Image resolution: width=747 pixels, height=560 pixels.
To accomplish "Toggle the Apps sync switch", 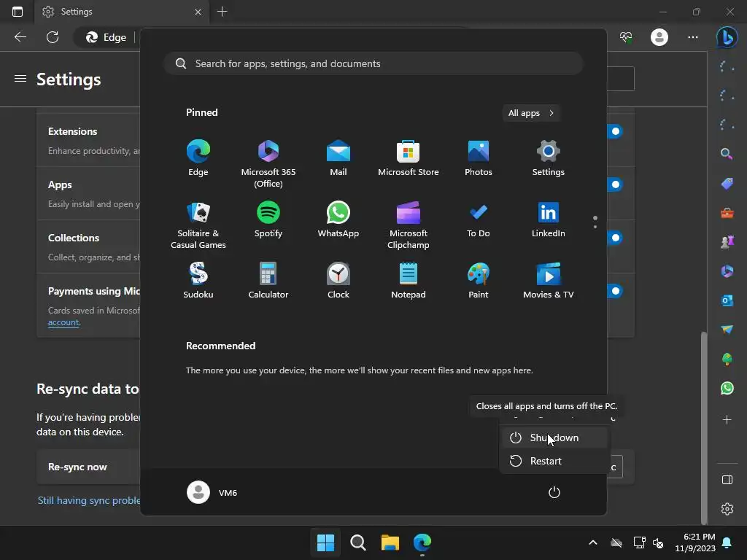I will point(614,184).
